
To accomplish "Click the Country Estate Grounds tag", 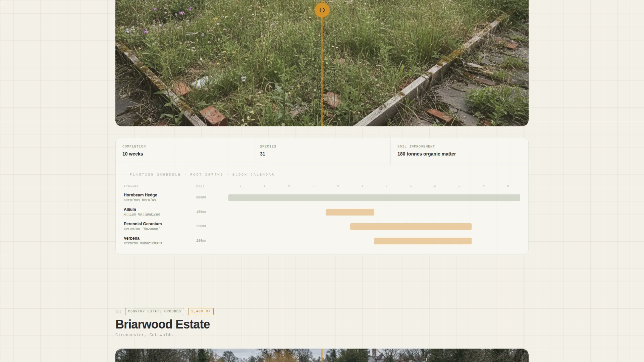I will tap(154, 311).
